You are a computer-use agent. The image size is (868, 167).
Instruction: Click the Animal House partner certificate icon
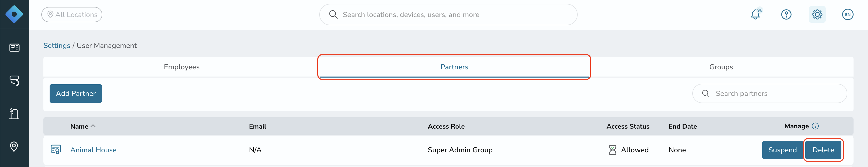point(56,149)
